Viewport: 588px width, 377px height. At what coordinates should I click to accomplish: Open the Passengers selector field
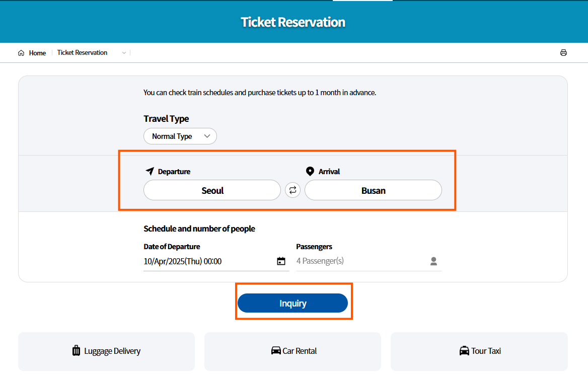coord(362,261)
